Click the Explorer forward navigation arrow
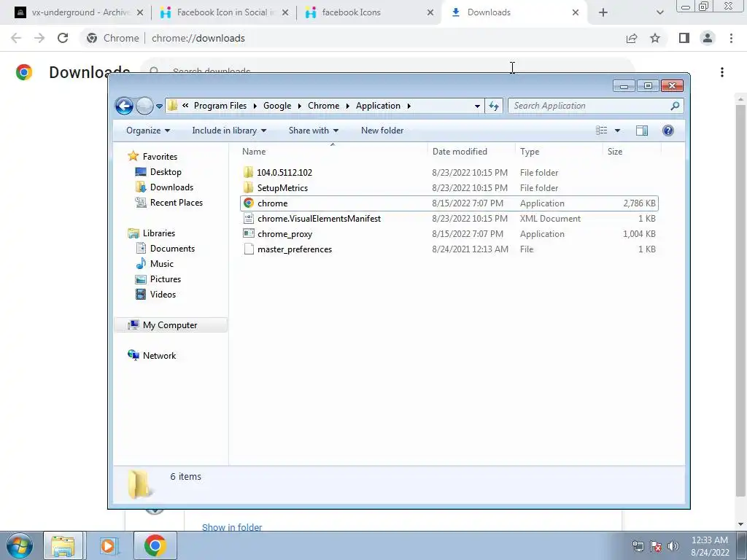Viewport: 747px width, 560px height. click(144, 106)
